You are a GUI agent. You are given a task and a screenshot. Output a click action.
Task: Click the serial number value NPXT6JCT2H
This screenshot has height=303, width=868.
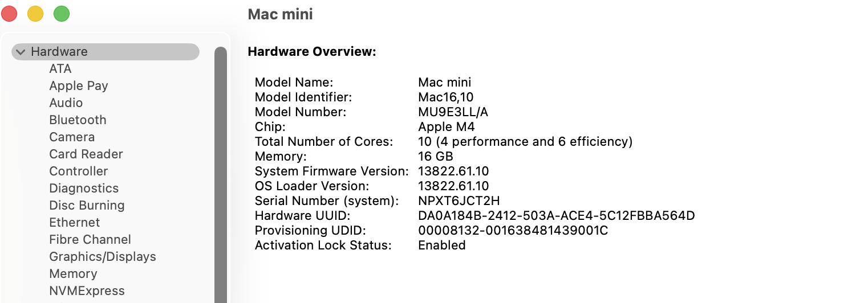459,201
